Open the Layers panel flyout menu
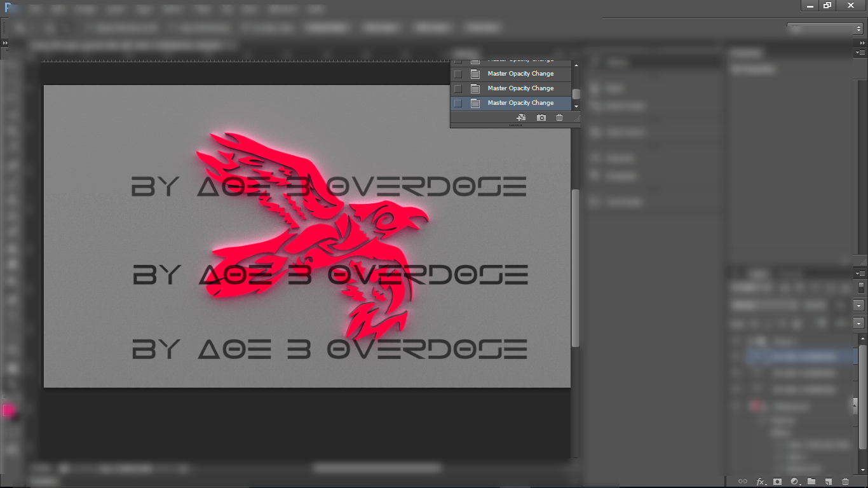Screen dimensions: 868x488 click(x=860, y=273)
